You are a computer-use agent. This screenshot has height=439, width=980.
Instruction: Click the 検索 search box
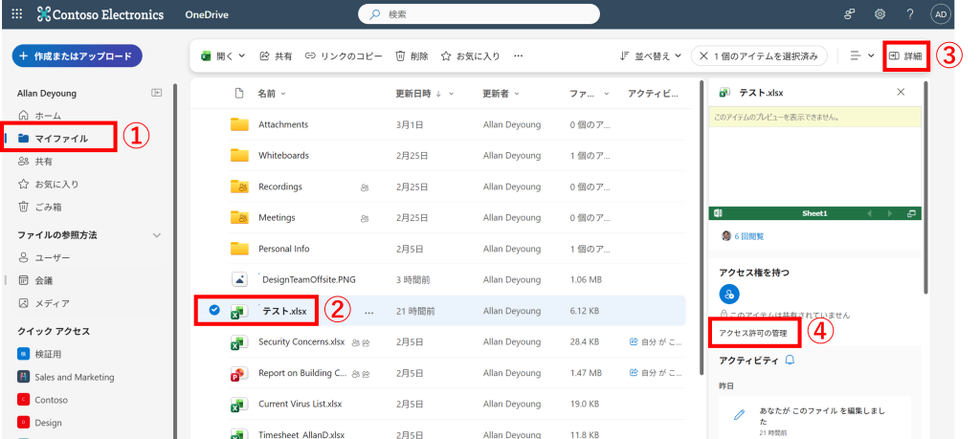pyautogui.click(x=479, y=14)
